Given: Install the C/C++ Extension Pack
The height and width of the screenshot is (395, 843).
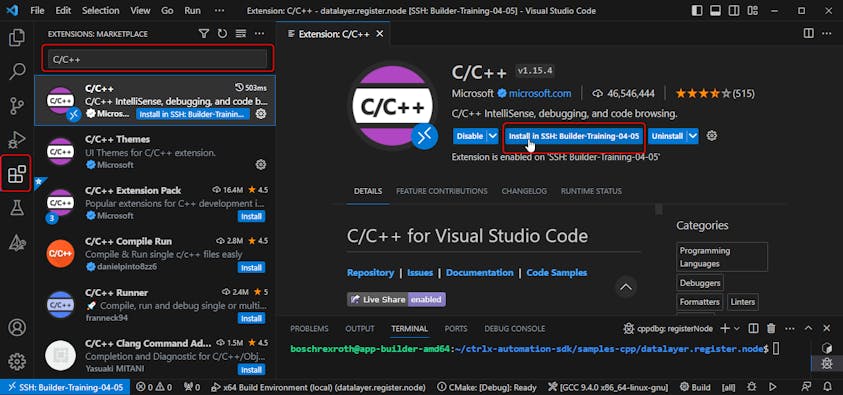Looking at the screenshot, I should click(x=251, y=216).
